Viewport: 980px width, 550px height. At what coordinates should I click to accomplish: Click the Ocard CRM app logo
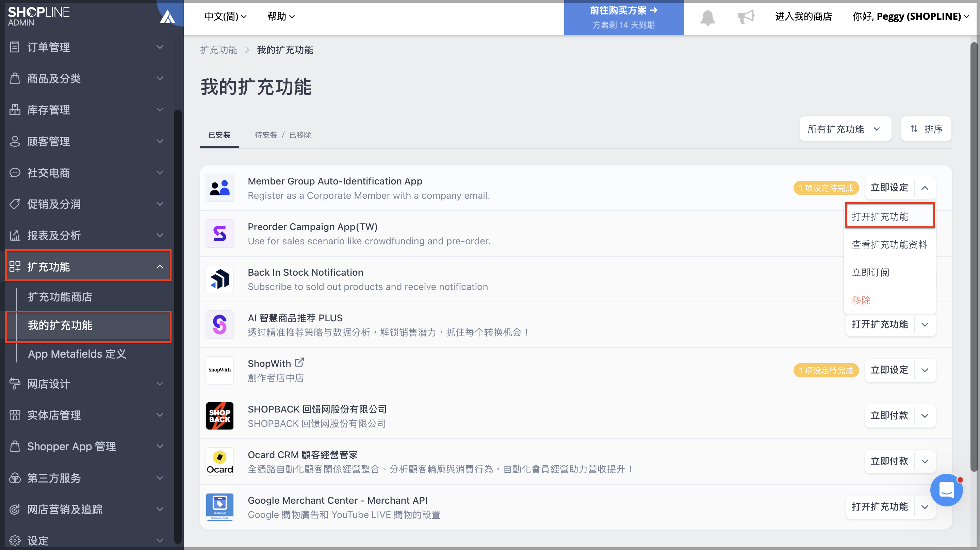click(220, 461)
